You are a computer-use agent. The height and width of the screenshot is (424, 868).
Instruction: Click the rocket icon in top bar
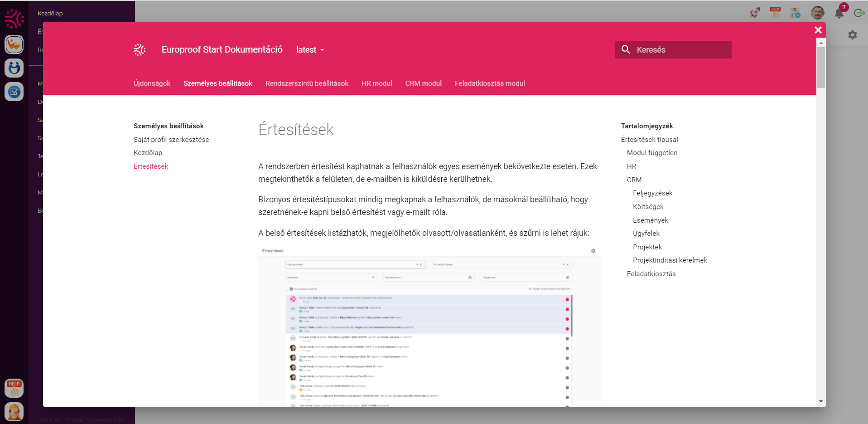[x=755, y=13]
